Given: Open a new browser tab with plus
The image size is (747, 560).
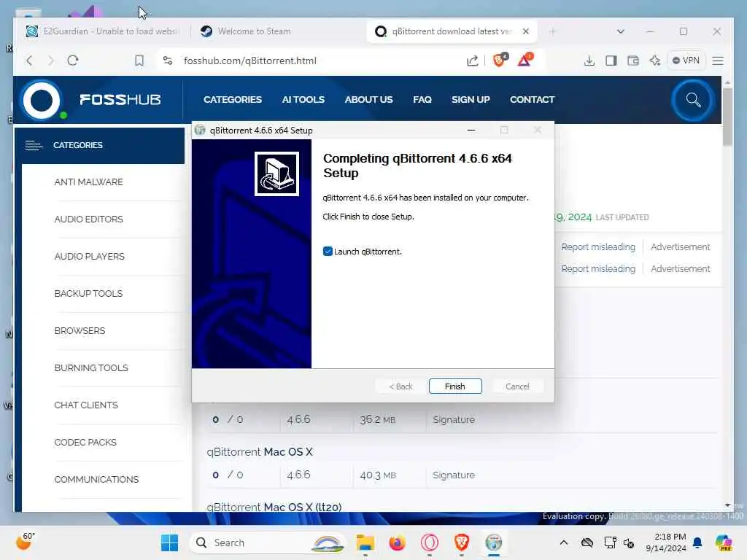Looking at the screenshot, I should click(x=553, y=31).
